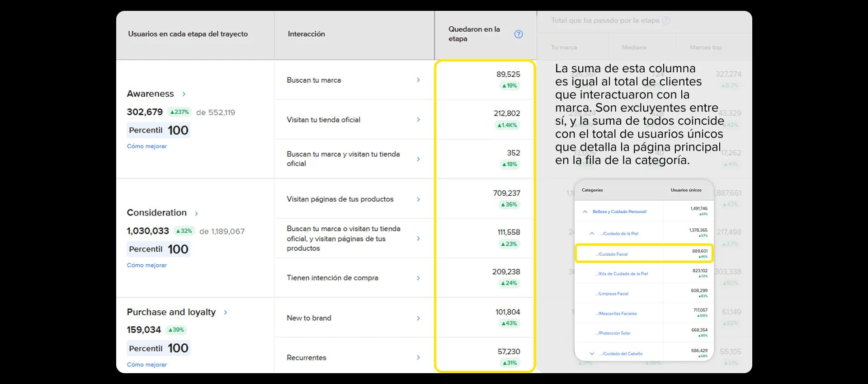Click the Categorías column header

click(592, 190)
